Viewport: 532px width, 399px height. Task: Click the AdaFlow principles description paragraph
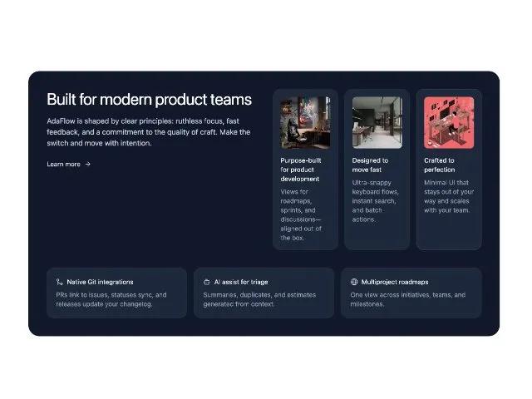(x=149, y=132)
